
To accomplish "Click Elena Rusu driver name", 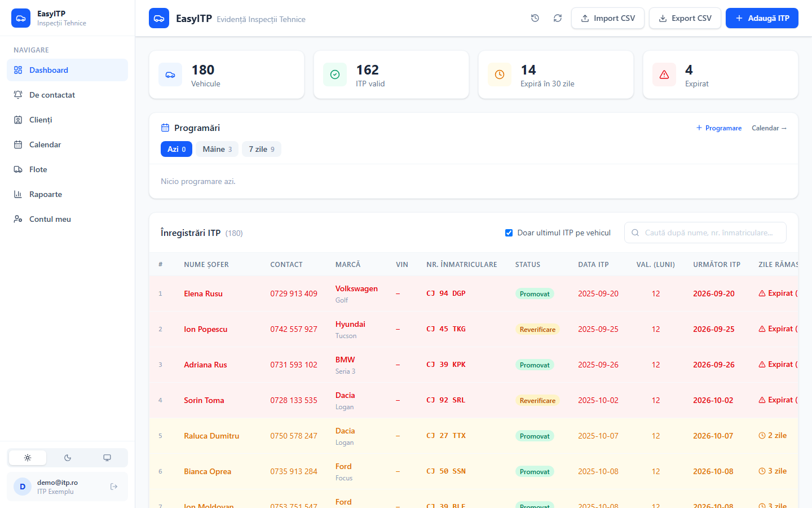I will (203, 294).
